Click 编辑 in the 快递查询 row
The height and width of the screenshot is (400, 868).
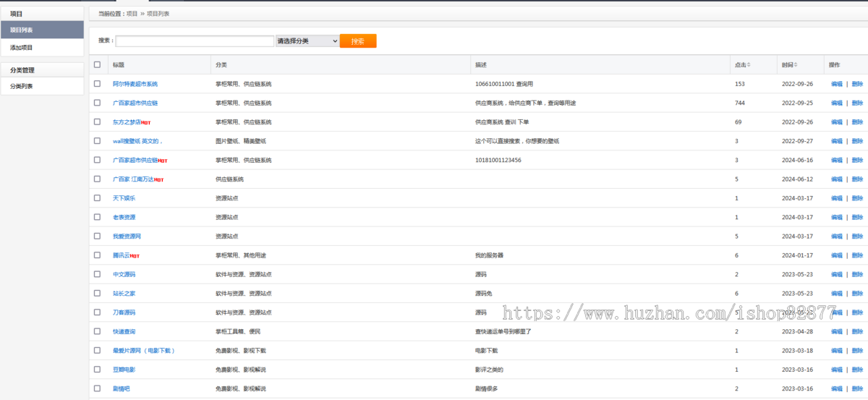[x=837, y=331]
